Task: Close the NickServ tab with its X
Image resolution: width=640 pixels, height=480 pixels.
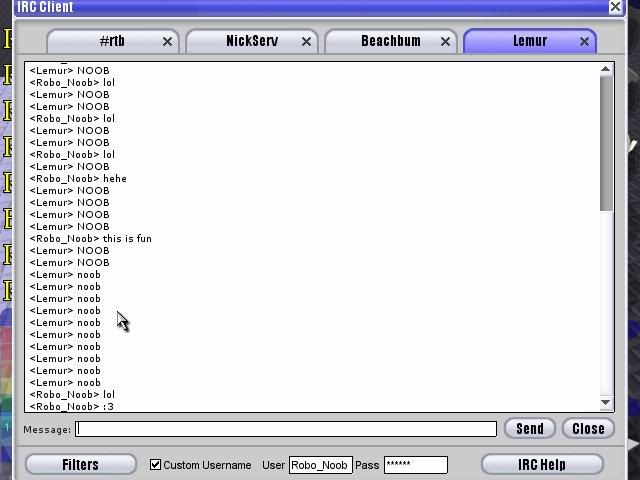Action: 307,42
